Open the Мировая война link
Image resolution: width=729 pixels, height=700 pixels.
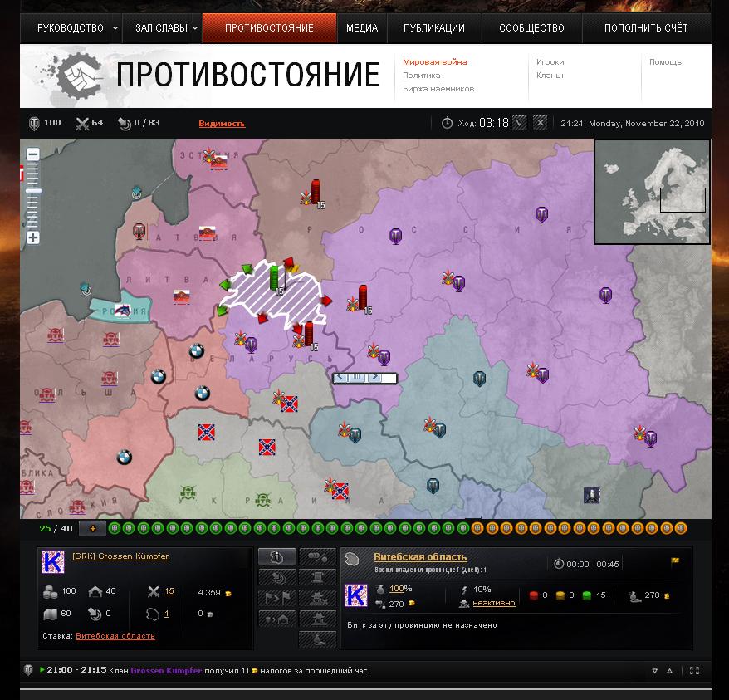pyautogui.click(x=435, y=61)
